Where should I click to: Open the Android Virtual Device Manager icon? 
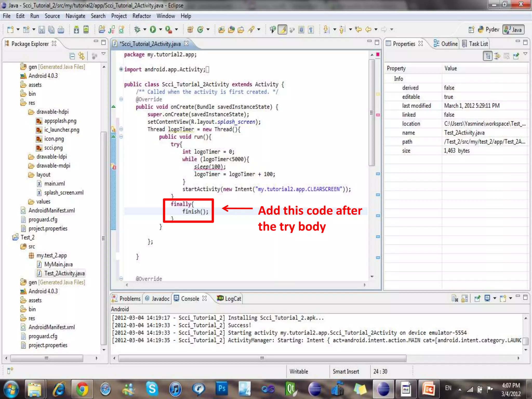86,30
